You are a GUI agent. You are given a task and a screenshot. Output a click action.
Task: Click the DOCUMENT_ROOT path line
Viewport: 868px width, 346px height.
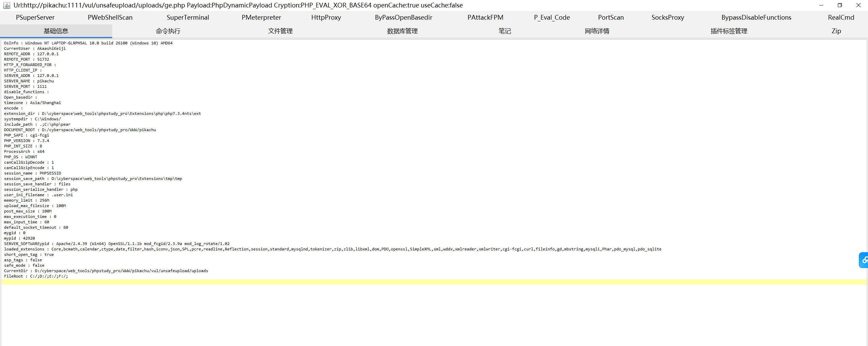coord(80,130)
